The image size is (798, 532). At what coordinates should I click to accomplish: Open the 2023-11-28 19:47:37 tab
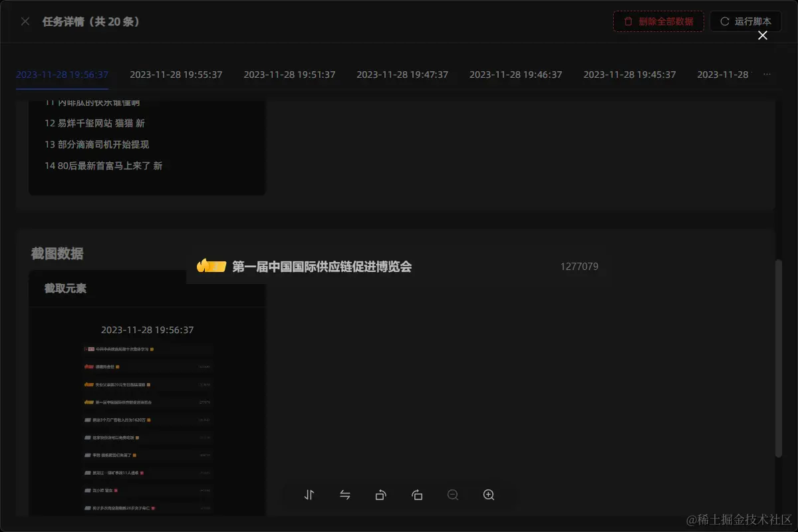(403, 74)
